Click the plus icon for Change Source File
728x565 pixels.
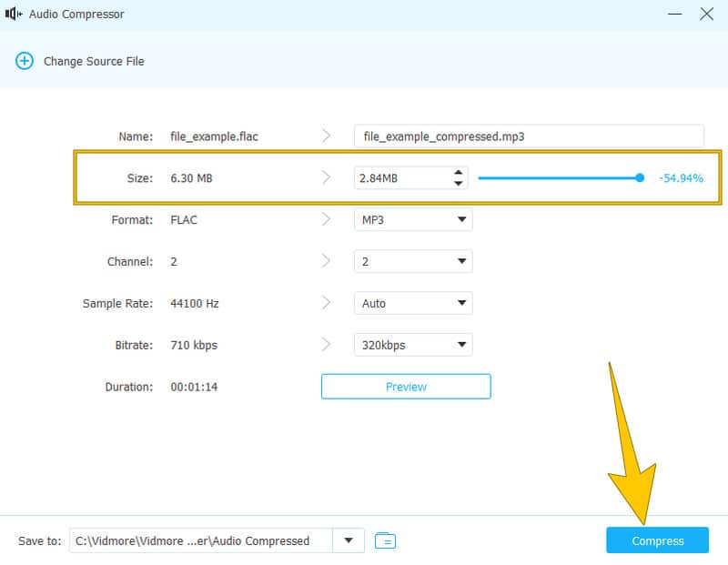tap(23, 61)
